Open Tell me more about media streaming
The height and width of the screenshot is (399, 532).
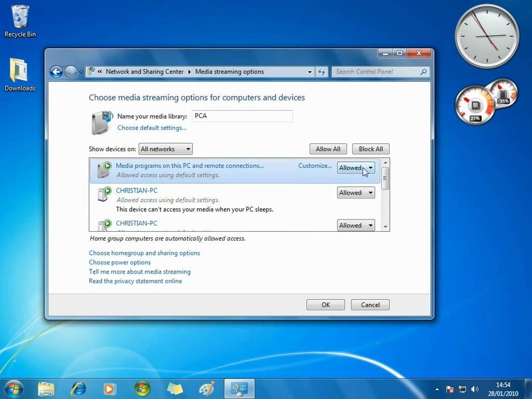click(x=140, y=272)
